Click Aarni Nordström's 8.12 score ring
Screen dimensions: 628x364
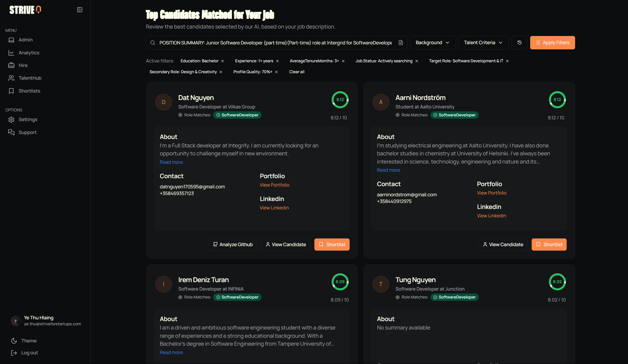pos(557,100)
